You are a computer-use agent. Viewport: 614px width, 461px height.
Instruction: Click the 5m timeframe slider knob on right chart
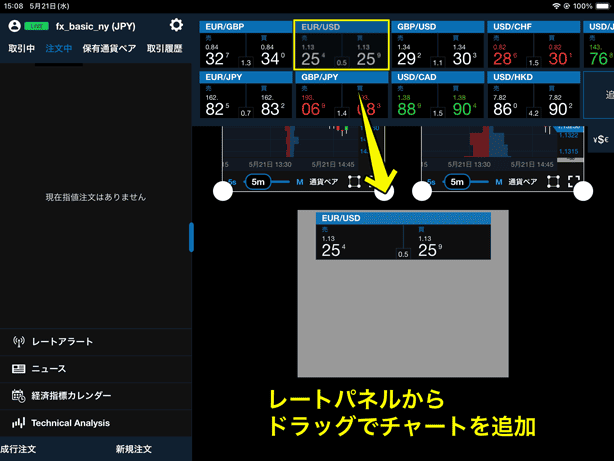click(x=457, y=182)
